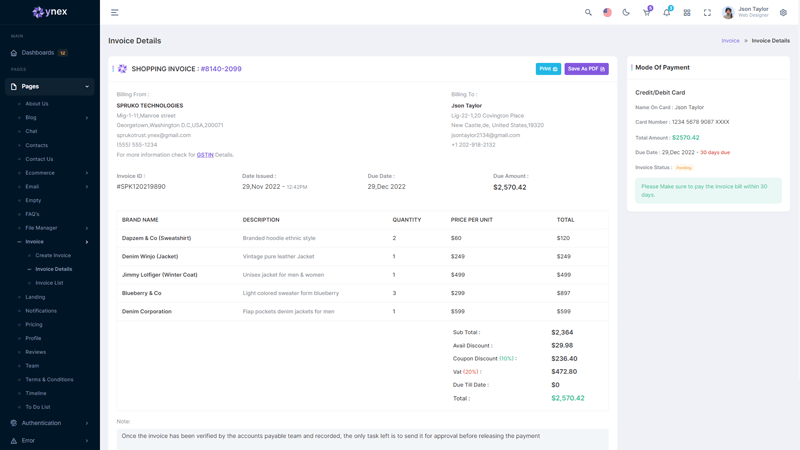Click the US flag language selector

tap(607, 13)
